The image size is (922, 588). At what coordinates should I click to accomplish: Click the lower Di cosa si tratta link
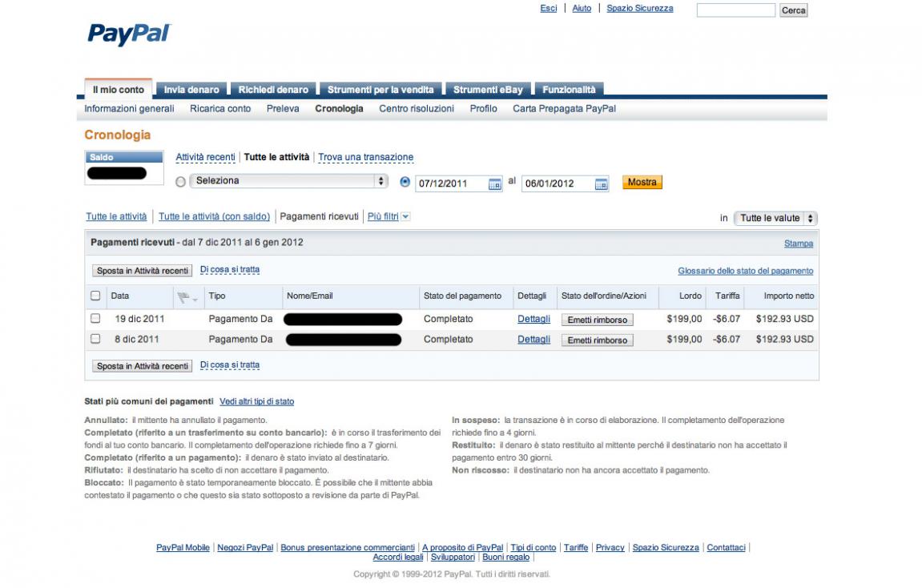[x=230, y=364]
